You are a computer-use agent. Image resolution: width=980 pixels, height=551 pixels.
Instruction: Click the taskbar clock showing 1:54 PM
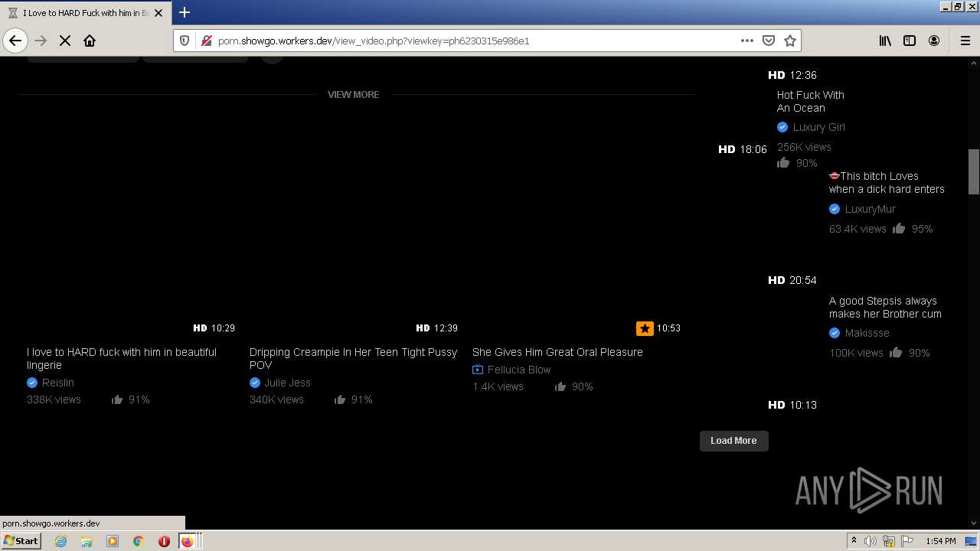[941, 541]
